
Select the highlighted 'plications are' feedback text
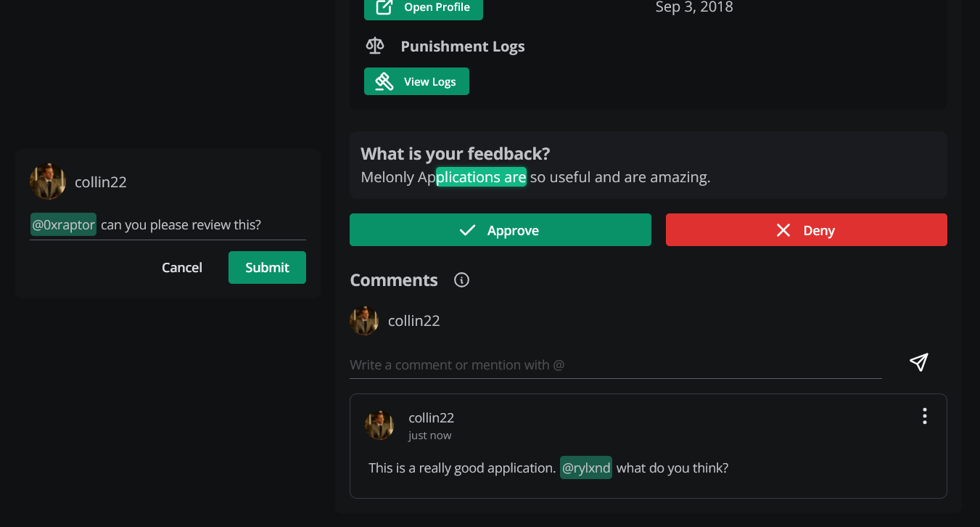[x=481, y=176]
